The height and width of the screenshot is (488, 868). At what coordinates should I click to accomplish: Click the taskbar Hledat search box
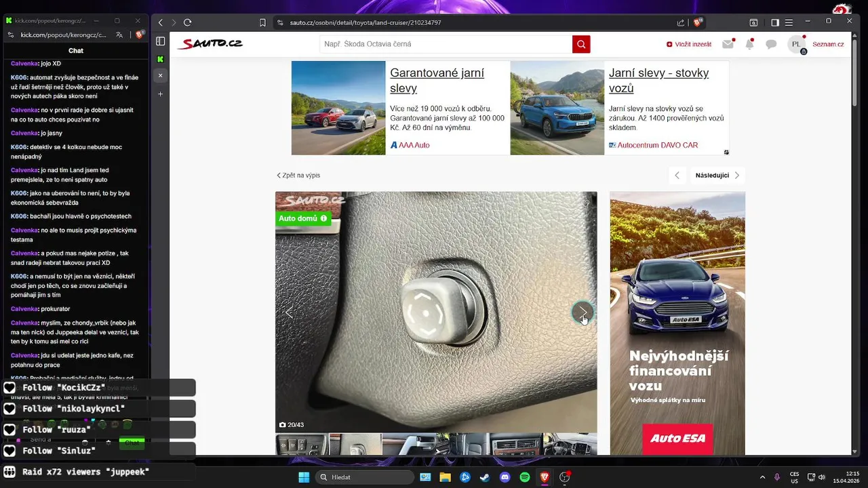365,477
